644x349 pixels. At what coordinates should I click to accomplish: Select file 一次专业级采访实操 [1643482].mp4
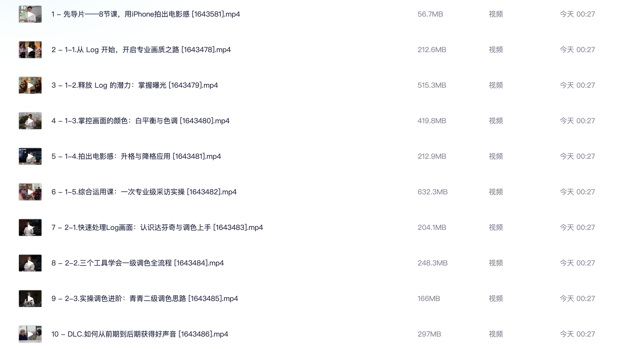click(144, 192)
